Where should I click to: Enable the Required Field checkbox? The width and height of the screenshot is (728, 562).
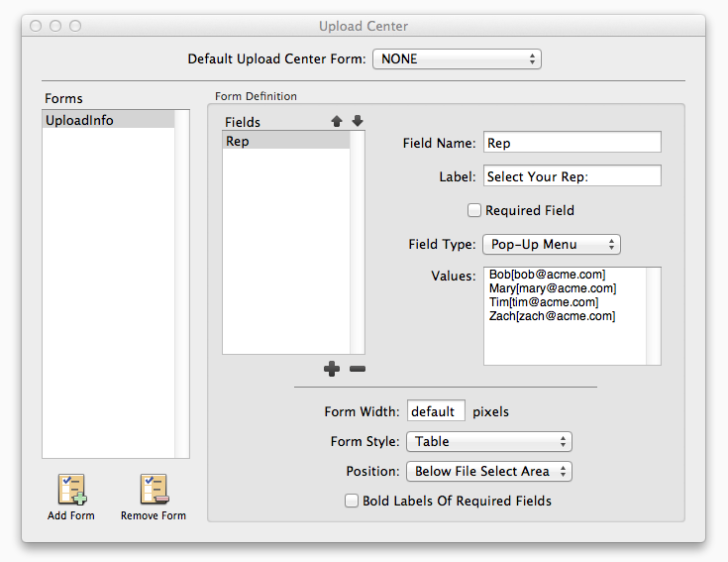(x=475, y=210)
